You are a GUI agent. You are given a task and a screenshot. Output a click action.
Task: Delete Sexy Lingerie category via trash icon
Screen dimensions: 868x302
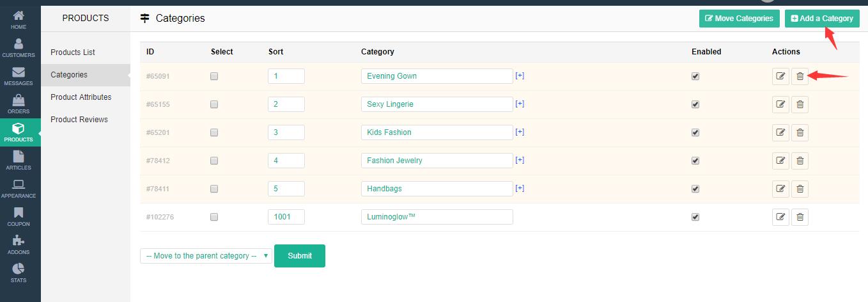coord(800,104)
